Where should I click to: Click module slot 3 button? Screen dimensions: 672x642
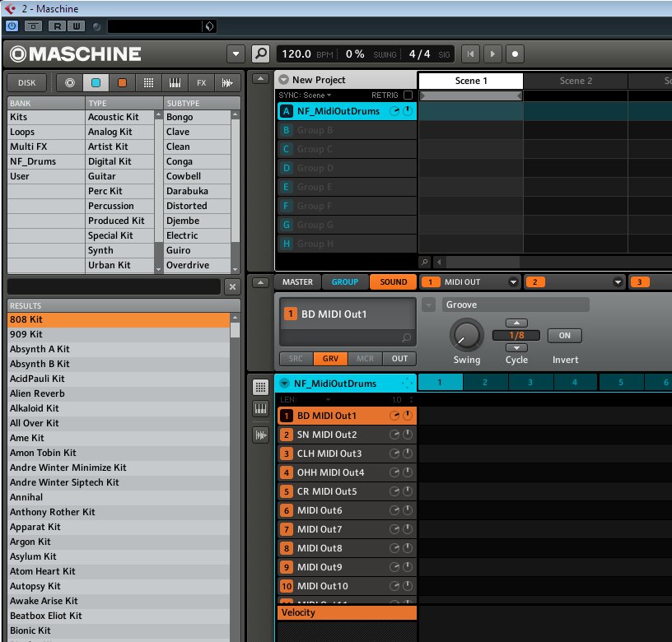point(639,281)
